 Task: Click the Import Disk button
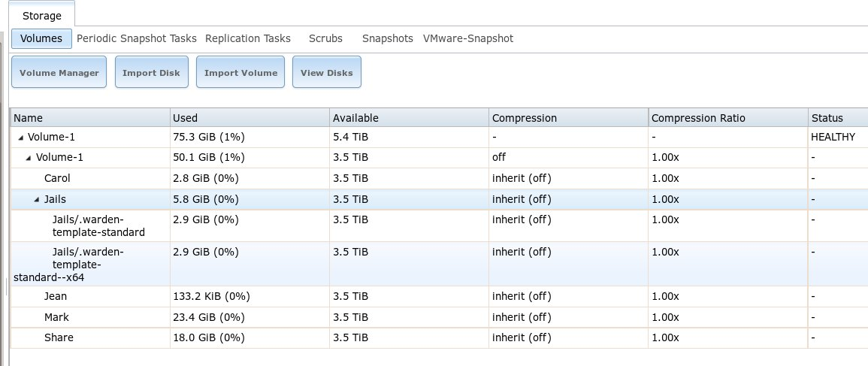coord(152,72)
